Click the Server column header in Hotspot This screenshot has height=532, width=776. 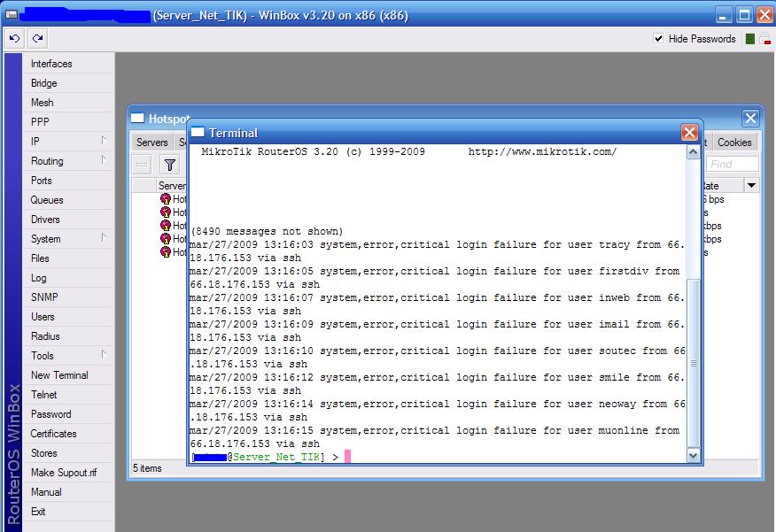[172, 186]
